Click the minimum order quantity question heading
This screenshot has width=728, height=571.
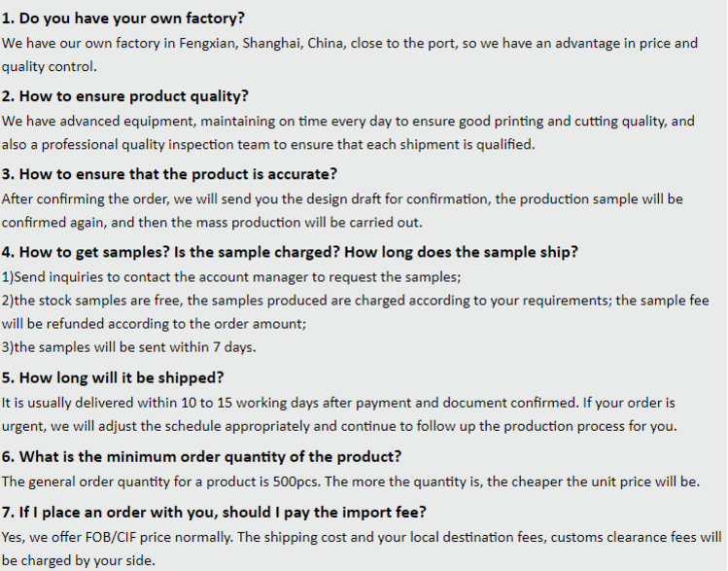[201, 457]
